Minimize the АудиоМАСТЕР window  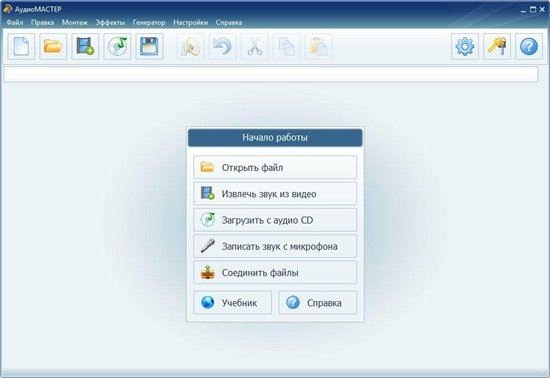[523, 10]
